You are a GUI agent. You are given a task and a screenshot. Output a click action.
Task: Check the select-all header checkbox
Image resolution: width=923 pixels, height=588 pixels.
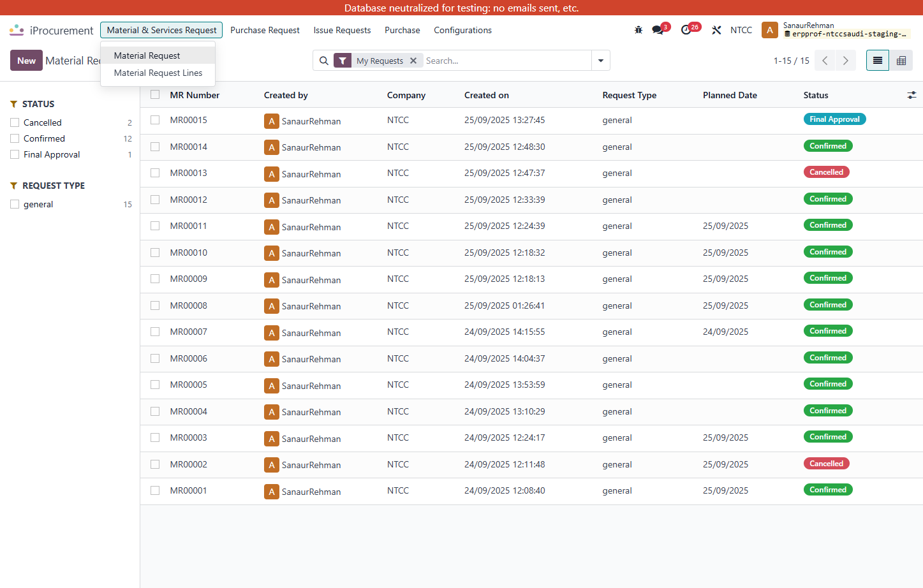coord(155,94)
